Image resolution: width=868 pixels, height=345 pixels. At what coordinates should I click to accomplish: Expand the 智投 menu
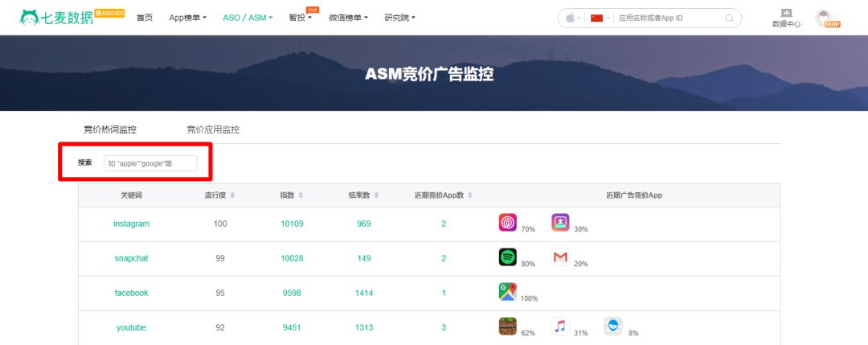coord(300,18)
